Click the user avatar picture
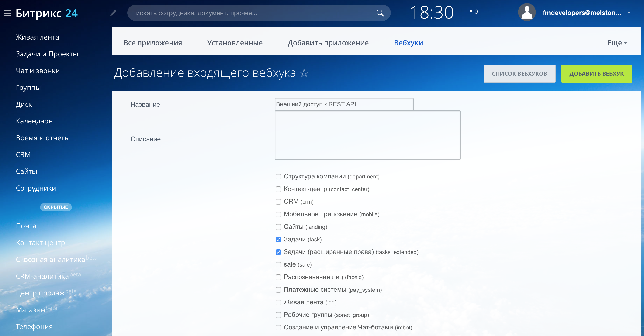 (x=527, y=12)
